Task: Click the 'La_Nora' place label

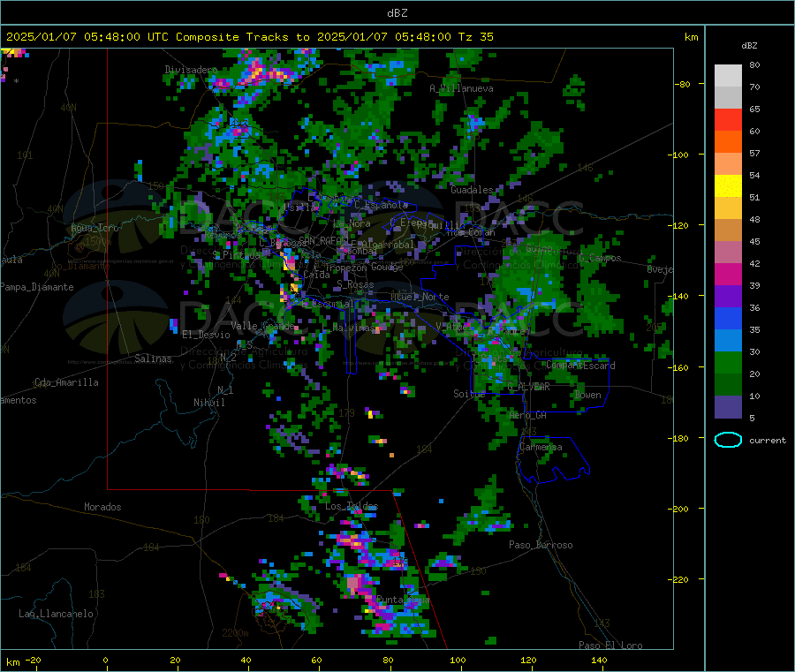Action: point(352,223)
